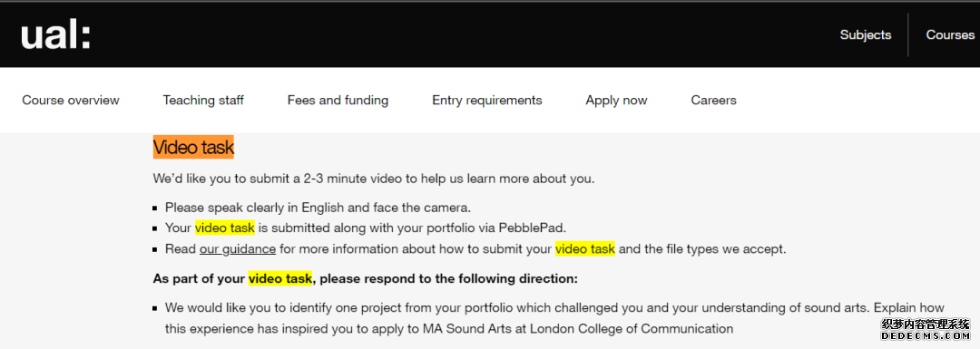Viewport: 980px width, 349px height.
Task: Navigate to Careers section
Action: coord(713,100)
